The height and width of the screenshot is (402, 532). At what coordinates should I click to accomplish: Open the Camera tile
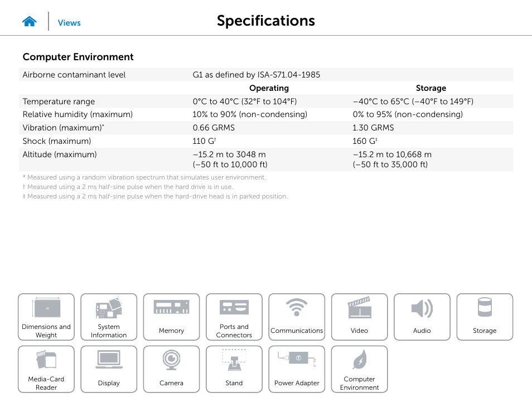tap(171, 369)
